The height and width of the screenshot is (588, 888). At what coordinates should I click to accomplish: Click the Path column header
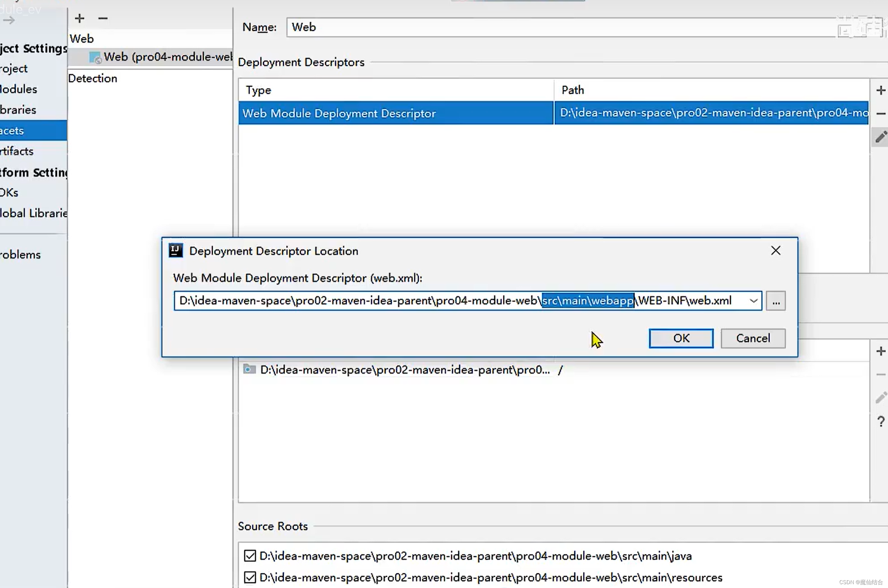coord(711,90)
